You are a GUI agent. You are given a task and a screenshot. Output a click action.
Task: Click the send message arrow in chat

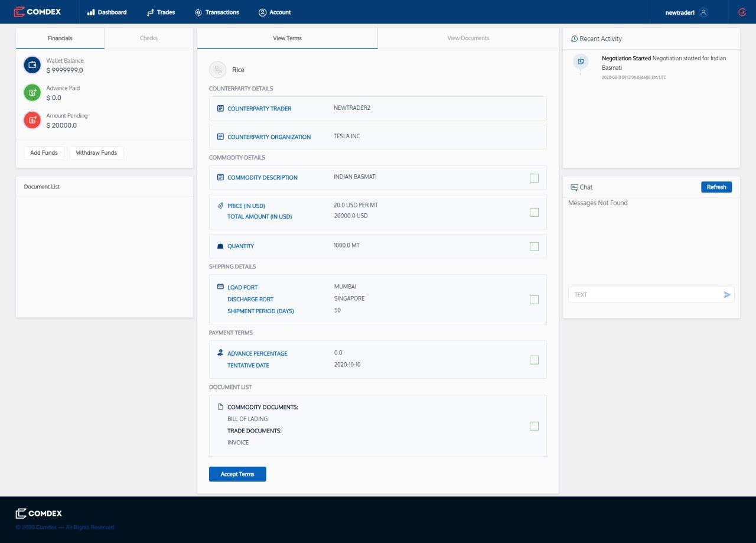pos(727,295)
